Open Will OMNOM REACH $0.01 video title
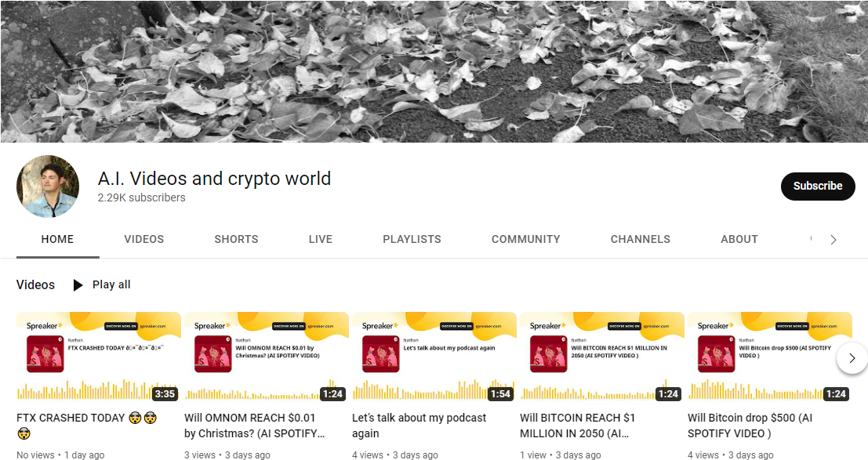Viewport: 868px width, 460px height. click(x=255, y=426)
